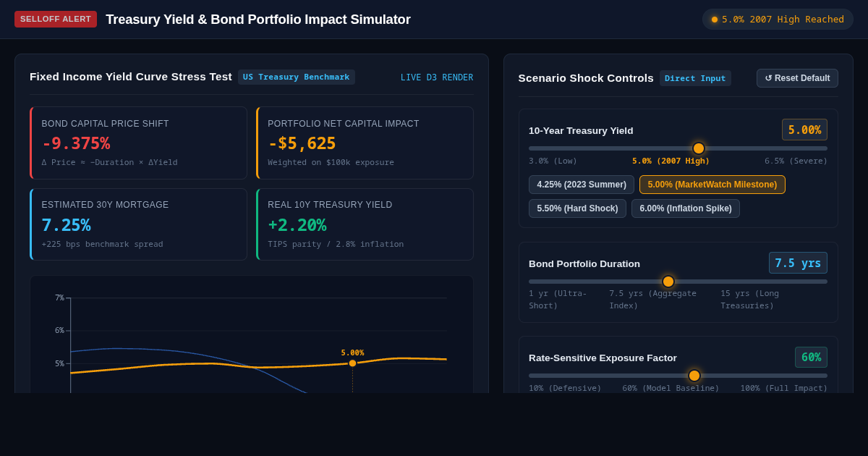
Task: Click the SELLOFF ALERT badge
Action: pos(56,19)
